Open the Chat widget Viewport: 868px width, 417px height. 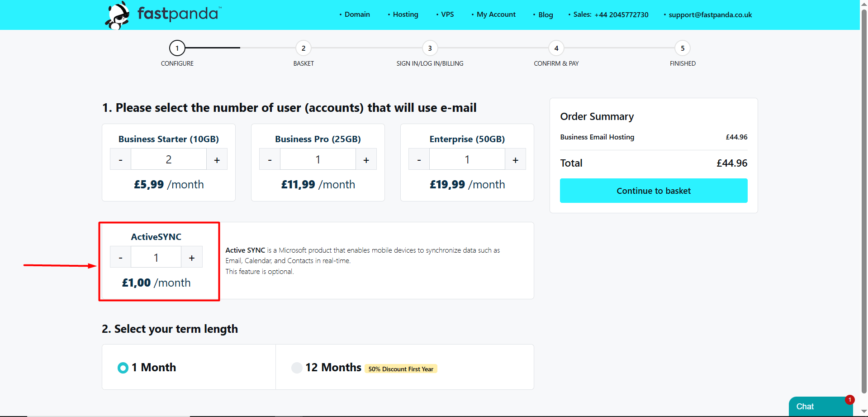coord(821,407)
